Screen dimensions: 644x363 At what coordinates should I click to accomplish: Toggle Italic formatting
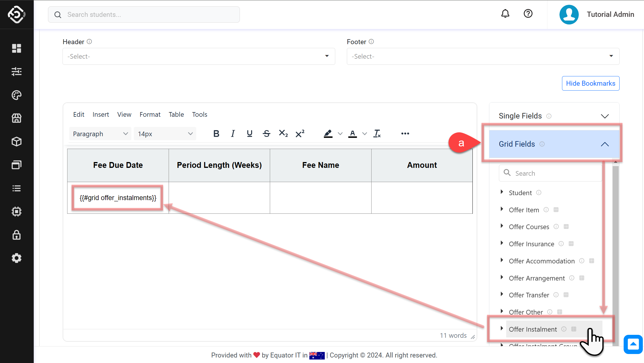pyautogui.click(x=233, y=134)
